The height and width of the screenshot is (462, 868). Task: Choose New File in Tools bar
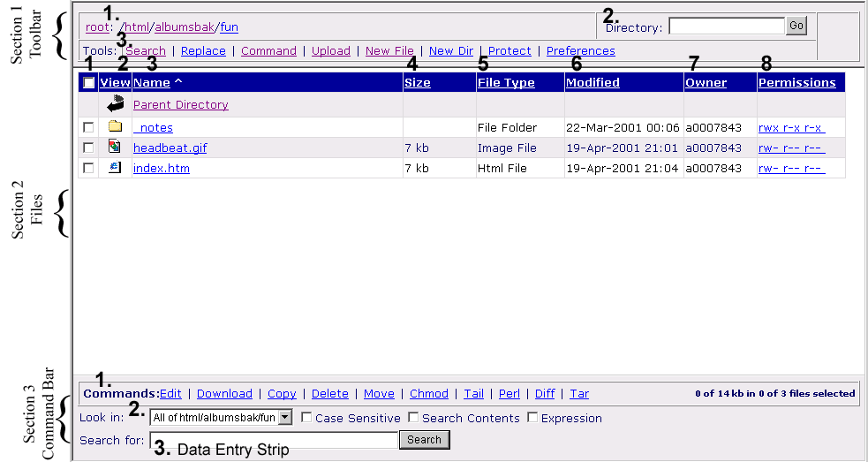(389, 51)
